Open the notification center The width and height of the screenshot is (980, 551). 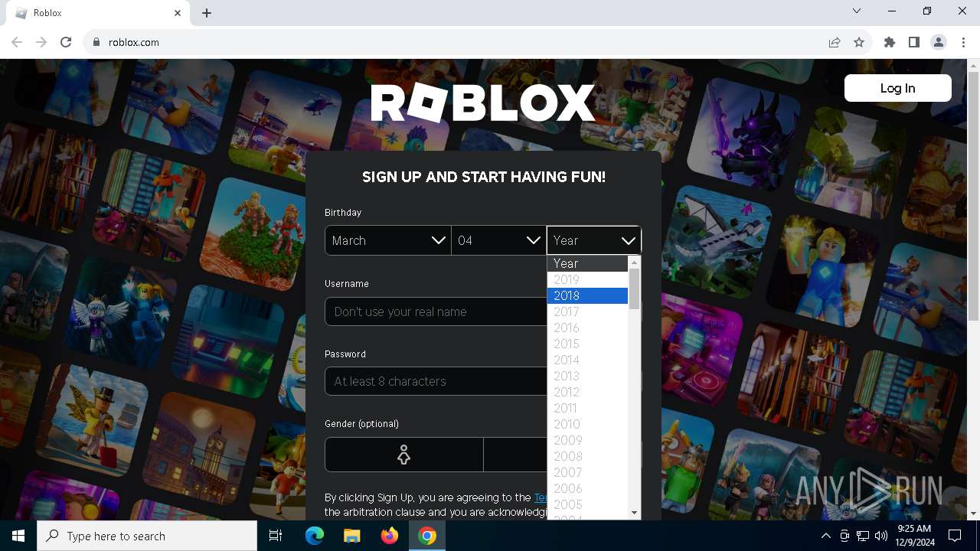point(955,536)
